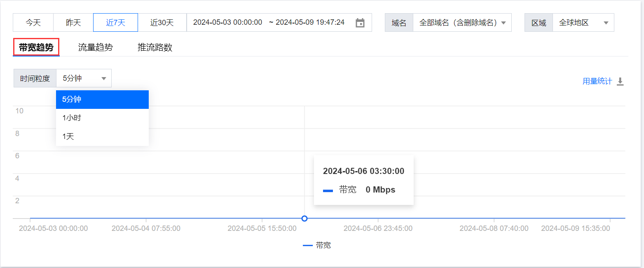Viewport: 644px width, 268px height.
Task: Open the 全部域名 domain dropdown
Action: pyautogui.click(x=462, y=23)
